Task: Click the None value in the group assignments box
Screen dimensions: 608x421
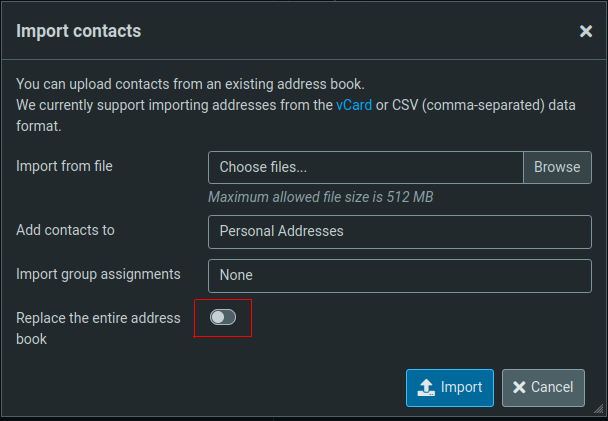Action: [x=236, y=275]
